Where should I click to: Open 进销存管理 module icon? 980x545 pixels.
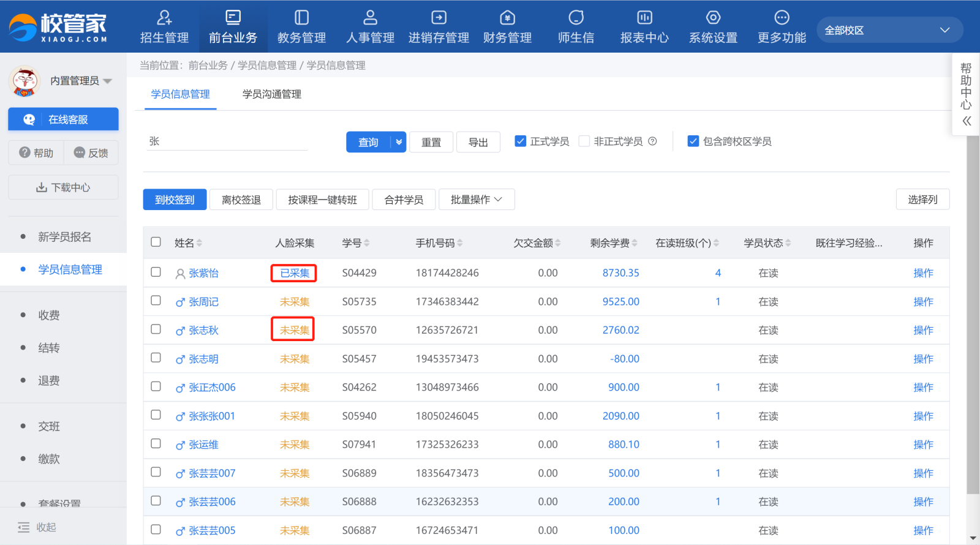pos(439,17)
